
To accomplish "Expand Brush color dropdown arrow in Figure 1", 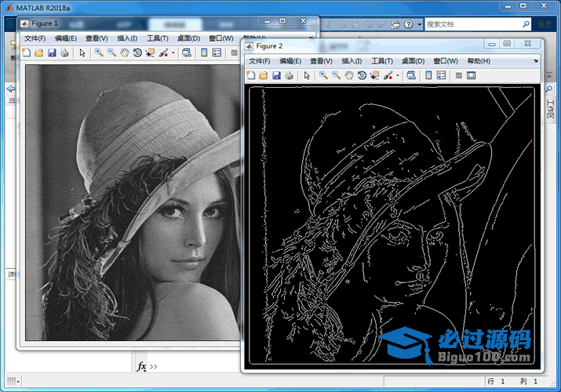I will coord(173,53).
